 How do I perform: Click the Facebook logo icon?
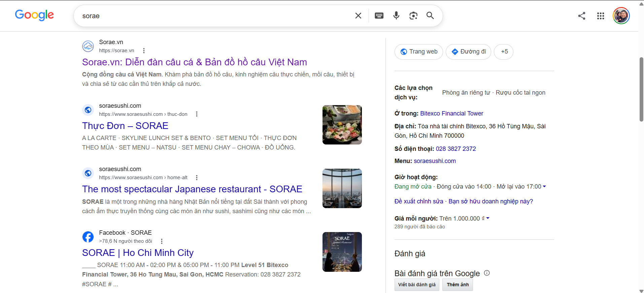pos(88,237)
